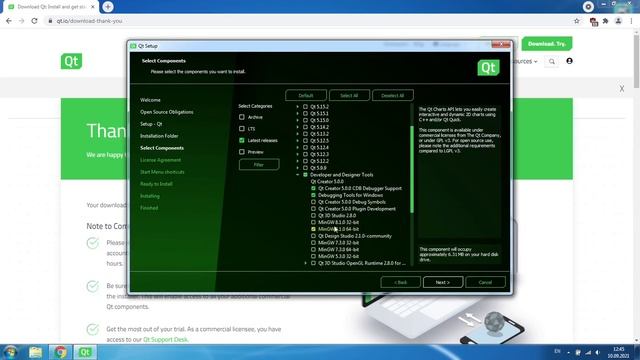
Task: Check Qt Creator 5.0.0 Debug Symbols
Action: (x=313, y=202)
